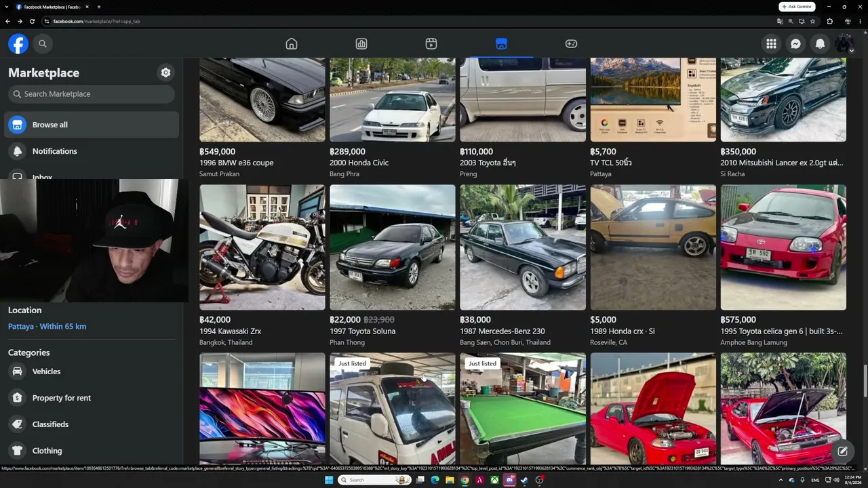
Task: View the colorful monitor listing photo
Action: (262, 409)
